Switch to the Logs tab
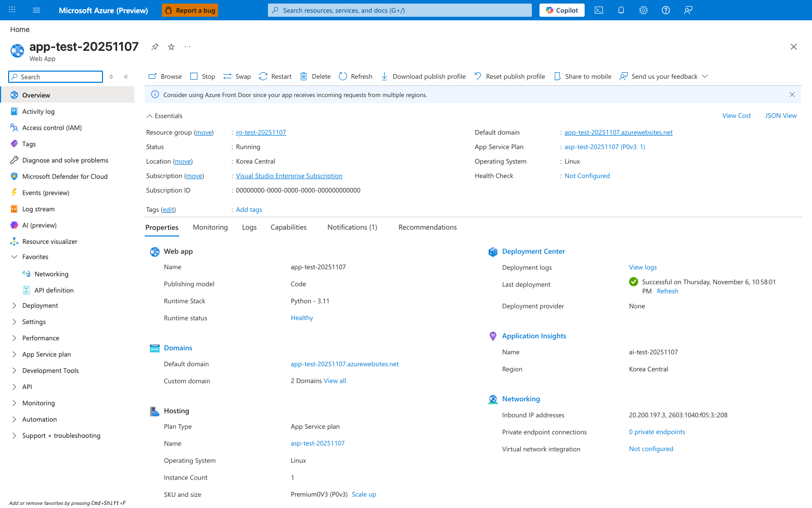Viewport: 812px width, 508px height. pyautogui.click(x=249, y=227)
